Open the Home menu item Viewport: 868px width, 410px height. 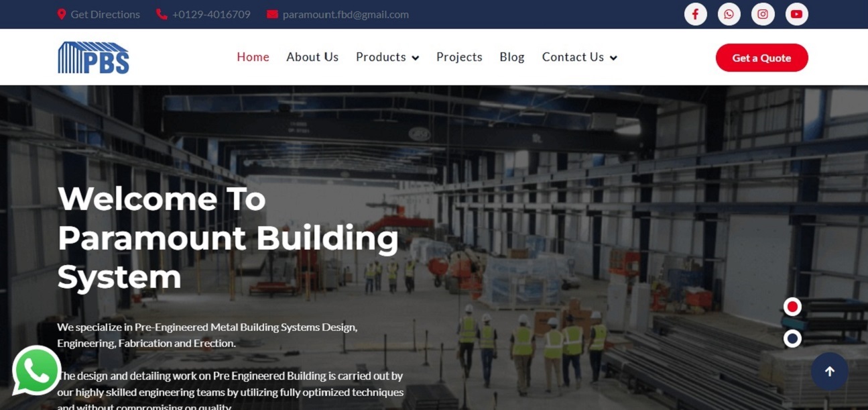253,57
